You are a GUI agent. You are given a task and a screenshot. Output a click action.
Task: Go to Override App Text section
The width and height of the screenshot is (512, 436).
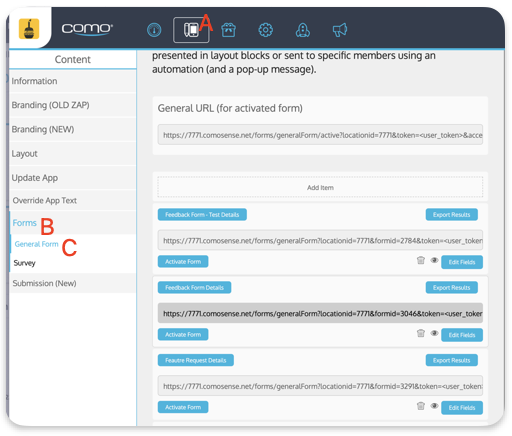click(x=45, y=200)
